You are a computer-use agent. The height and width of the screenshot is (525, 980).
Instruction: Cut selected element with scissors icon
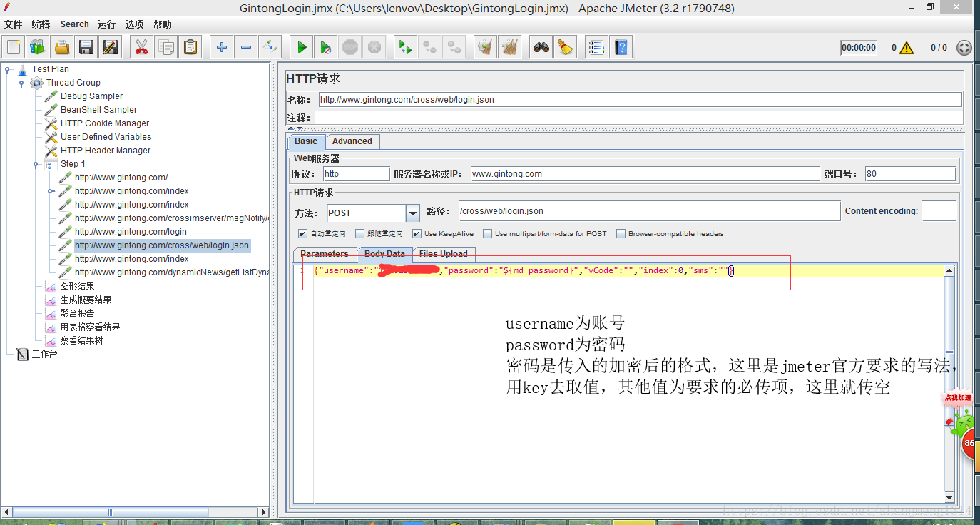pyautogui.click(x=141, y=47)
